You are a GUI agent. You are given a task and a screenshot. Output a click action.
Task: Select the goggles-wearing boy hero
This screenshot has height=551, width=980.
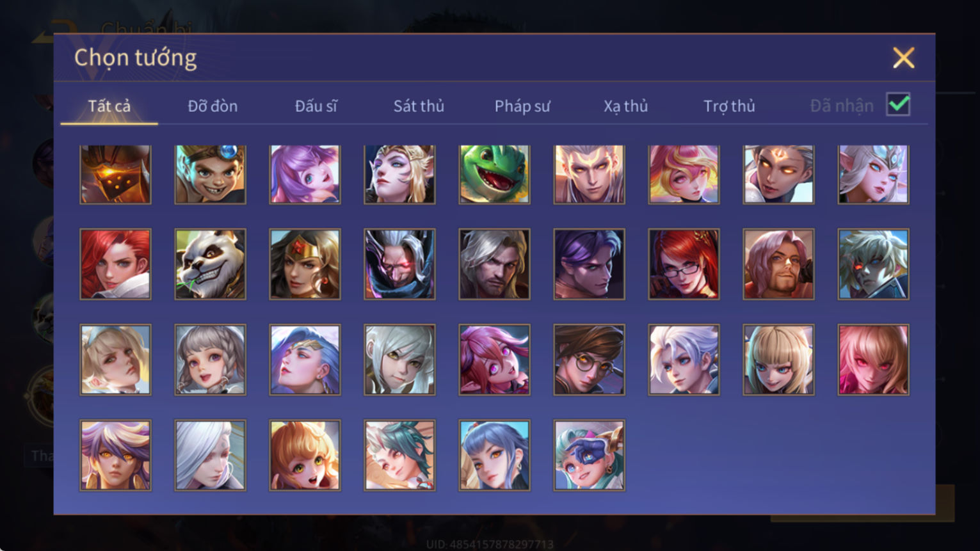[210, 174]
